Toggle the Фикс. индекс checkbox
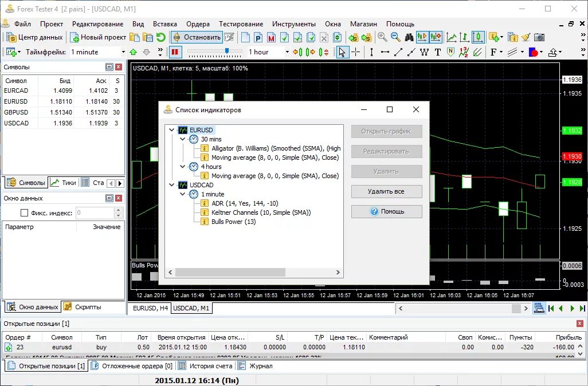The height and width of the screenshot is (386, 588). [x=25, y=213]
